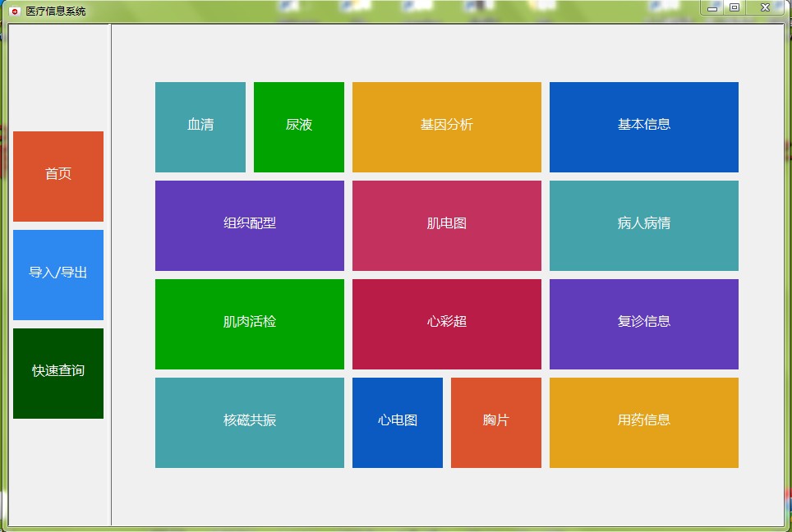Click the 胸片 tile

[x=496, y=423]
